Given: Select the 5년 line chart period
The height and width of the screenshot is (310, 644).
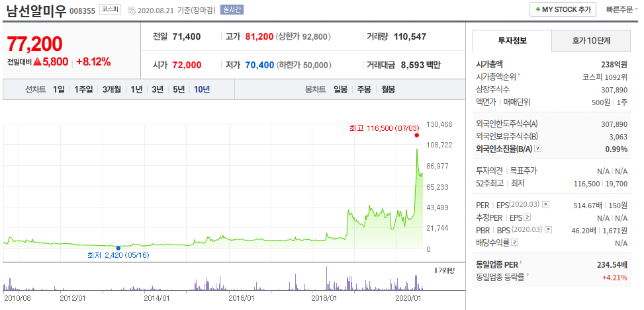Looking at the screenshot, I should point(179,89).
